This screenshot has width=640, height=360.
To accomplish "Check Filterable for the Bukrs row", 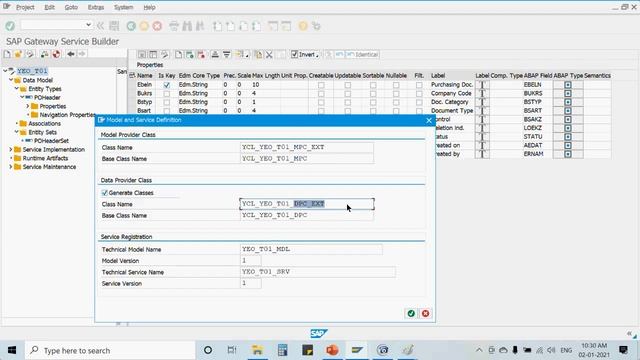I will [419, 93].
